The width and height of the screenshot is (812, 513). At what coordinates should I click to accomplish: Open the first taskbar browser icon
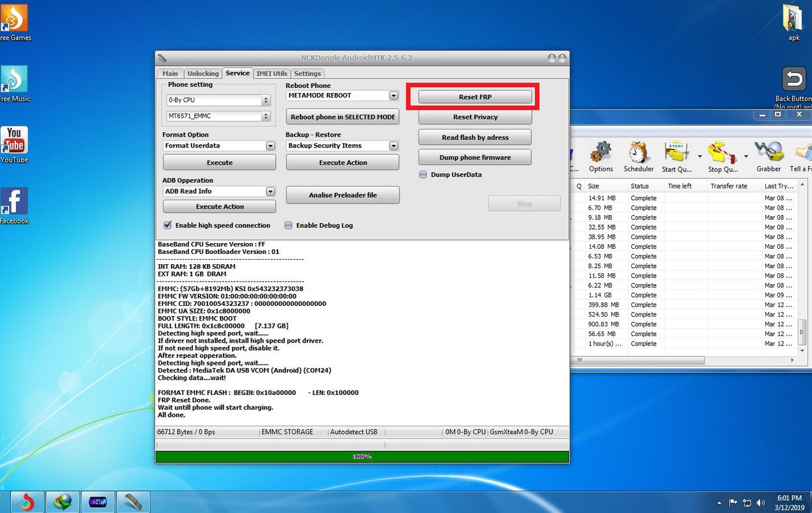[x=26, y=501]
